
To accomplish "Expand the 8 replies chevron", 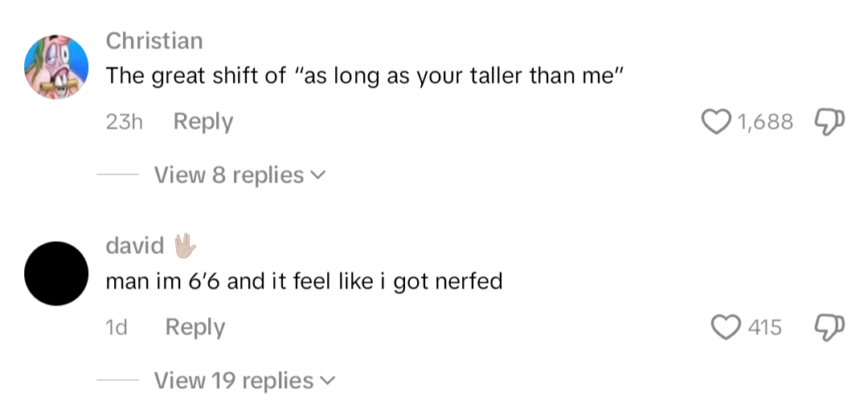I will pyautogui.click(x=318, y=175).
